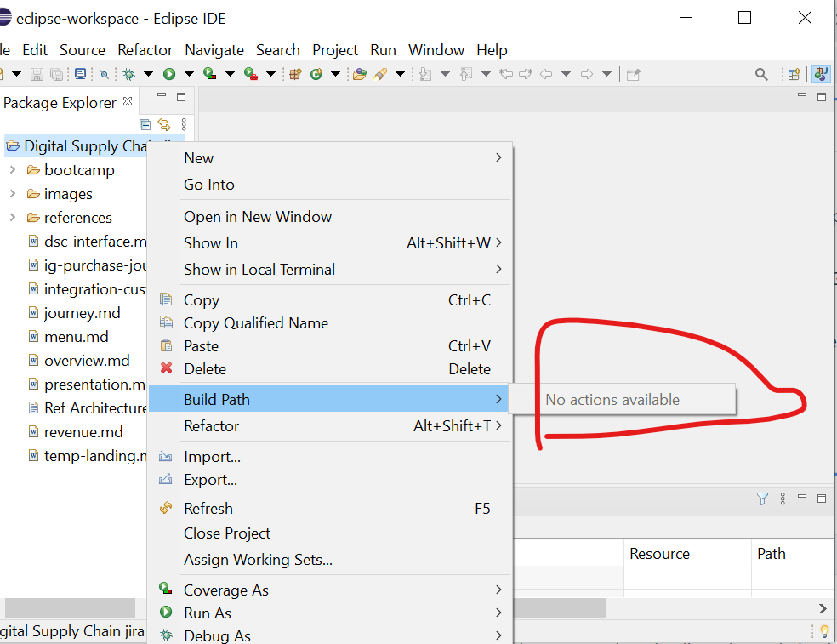Click the New Java Class icon
The height and width of the screenshot is (644, 837).
coord(316,74)
